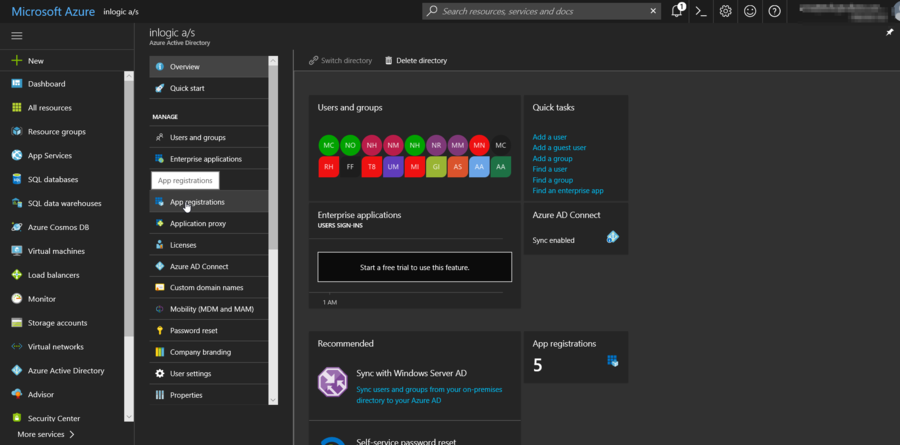Image resolution: width=900 pixels, height=445 pixels.
Task: Open the portal settings gear
Action: pyautogui.click(x=726, y=11)
